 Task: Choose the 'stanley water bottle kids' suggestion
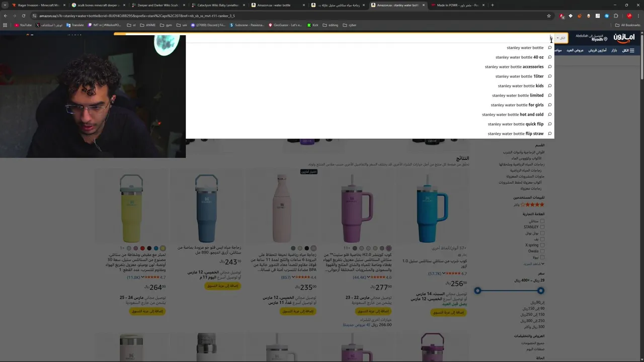[521, 86]
